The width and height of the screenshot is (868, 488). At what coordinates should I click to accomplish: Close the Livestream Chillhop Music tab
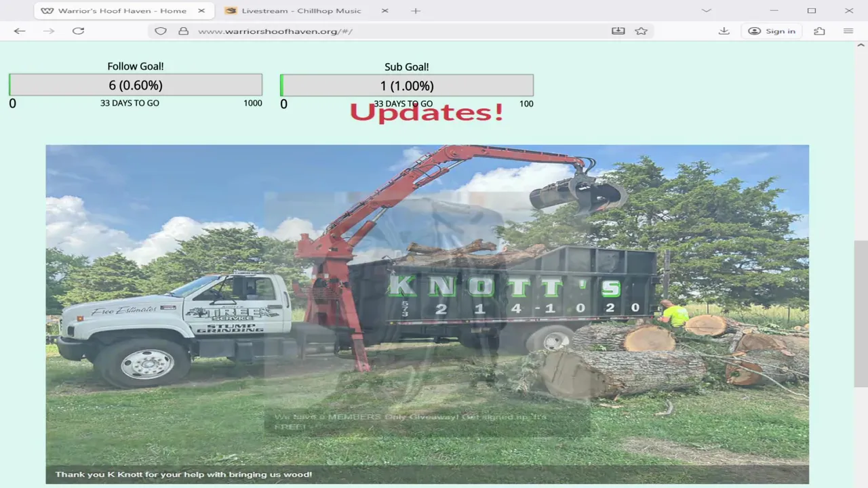click(x=385, y=11)
